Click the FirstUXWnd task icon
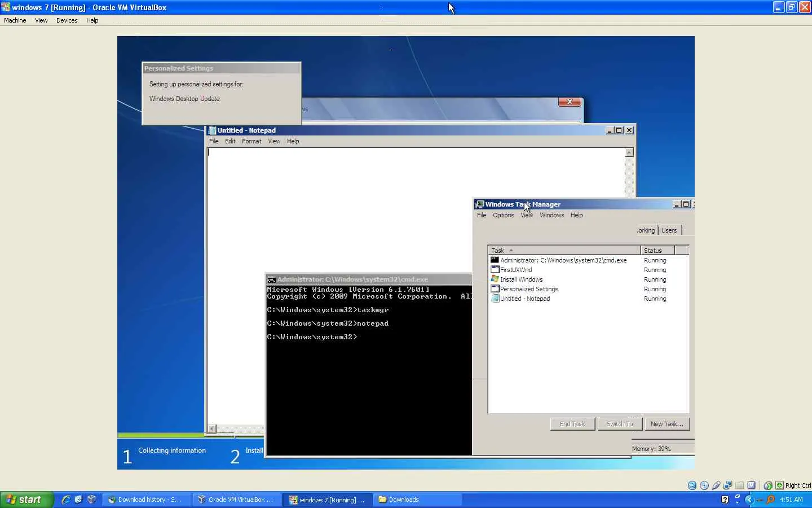The image size is (812, 508). point(495,270)
